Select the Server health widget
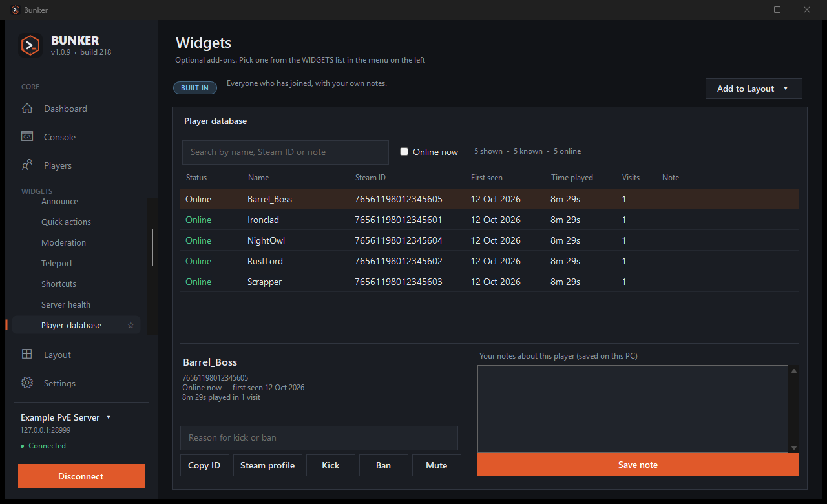827x504 pixels. [66, 304]
